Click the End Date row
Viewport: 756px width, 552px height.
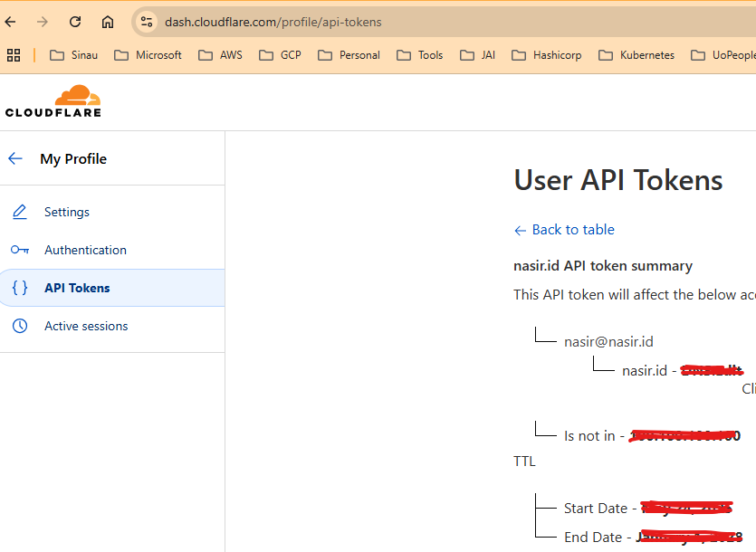(654, 537)
